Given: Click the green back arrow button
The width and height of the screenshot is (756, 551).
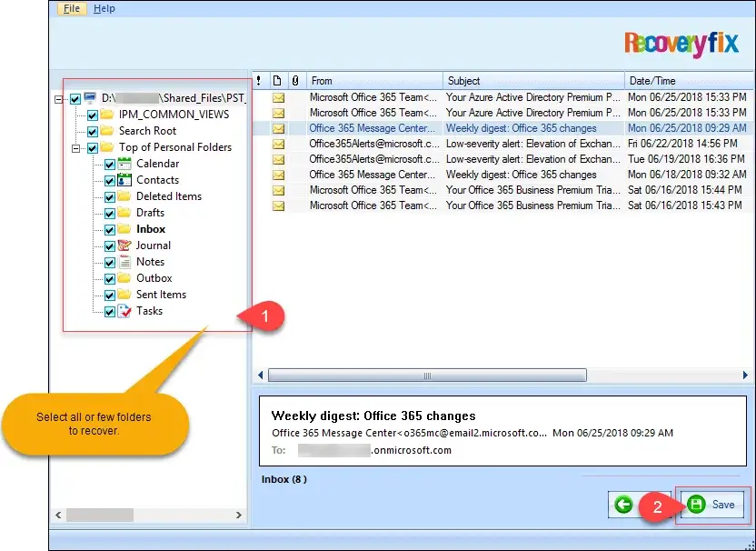Looking at the screenshot, I should [622, 505].
